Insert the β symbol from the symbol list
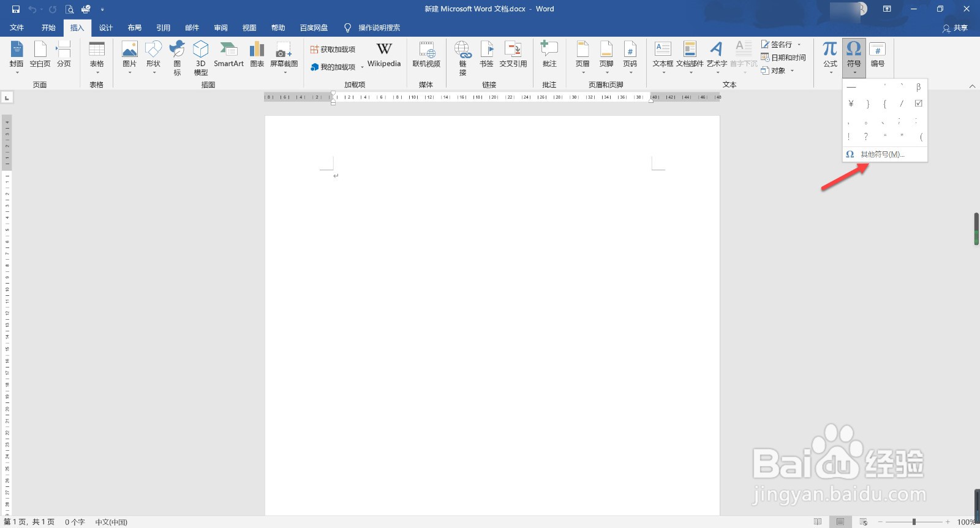Screen dimensions: 980x528 tap(918, 87)
